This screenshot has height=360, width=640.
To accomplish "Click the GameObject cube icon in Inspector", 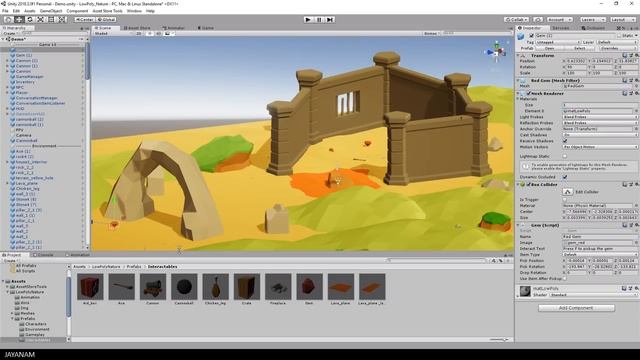I will 521,36.
